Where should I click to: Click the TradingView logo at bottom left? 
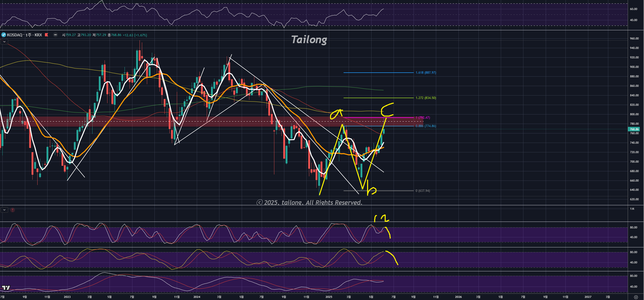[x=6, y=288]
